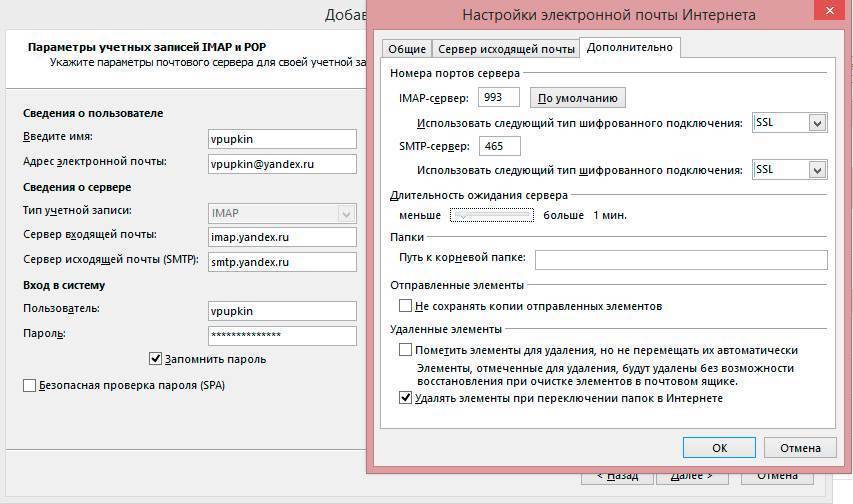
Task: Enable Безопасная проверка пароля (SPA)
Action: [29, 385]
